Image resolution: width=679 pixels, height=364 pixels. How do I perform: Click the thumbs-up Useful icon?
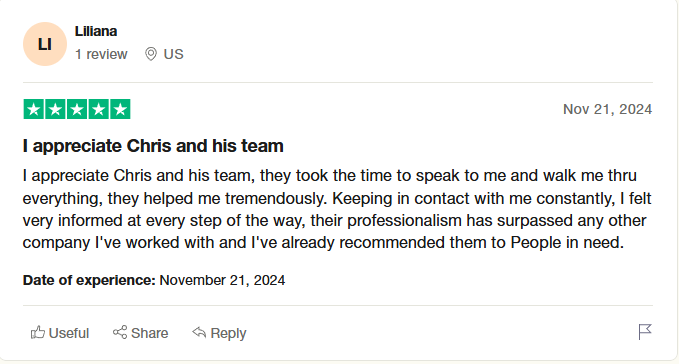pyautogui.click(x=38, y=332)
